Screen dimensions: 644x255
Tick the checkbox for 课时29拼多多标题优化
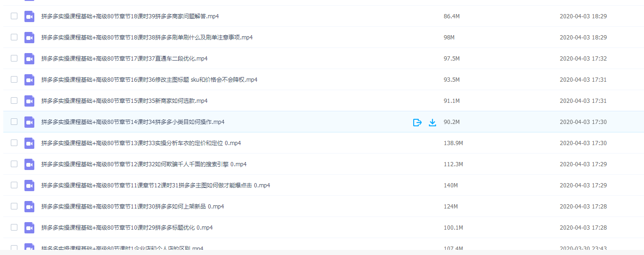tap(14, 227)
